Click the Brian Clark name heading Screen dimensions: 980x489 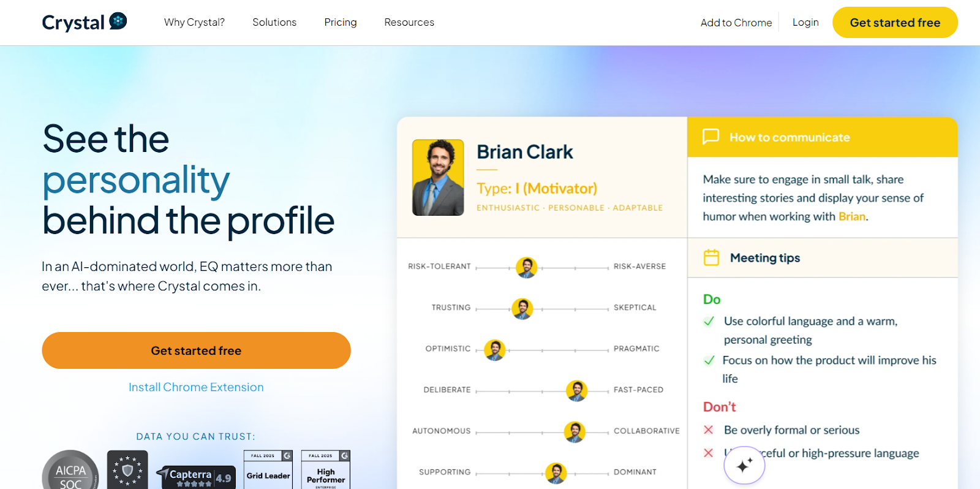coord(525,152)
